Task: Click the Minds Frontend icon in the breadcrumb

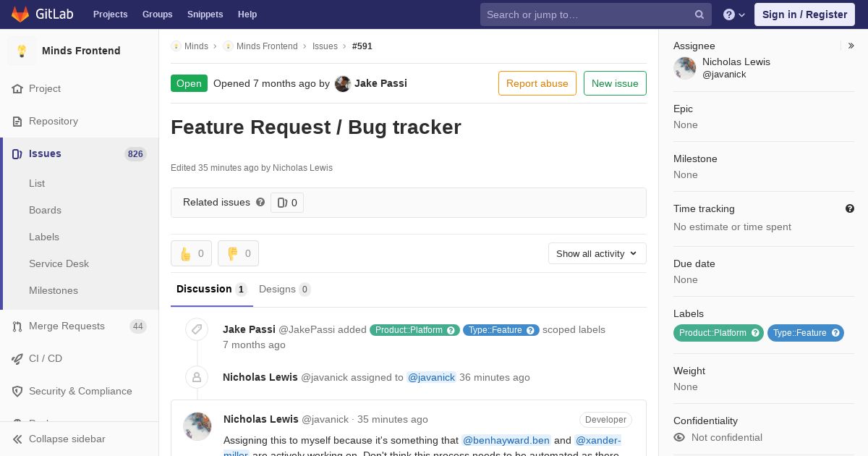Action: [x=228, y=46]
